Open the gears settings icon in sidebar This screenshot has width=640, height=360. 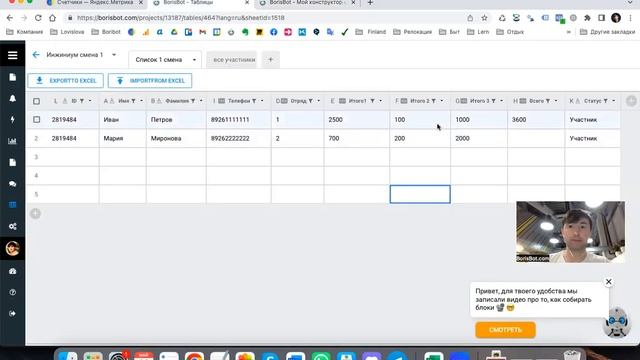13,227
